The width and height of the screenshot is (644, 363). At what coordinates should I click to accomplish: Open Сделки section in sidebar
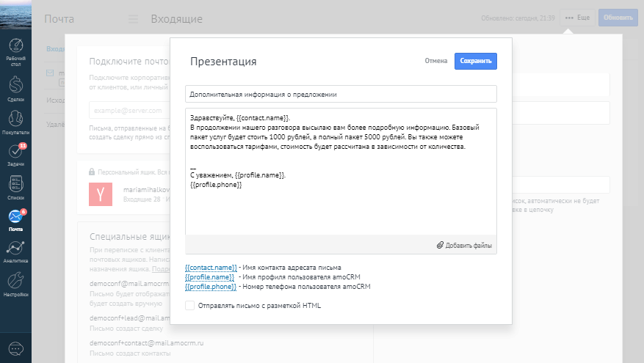(x=15, y=88)
